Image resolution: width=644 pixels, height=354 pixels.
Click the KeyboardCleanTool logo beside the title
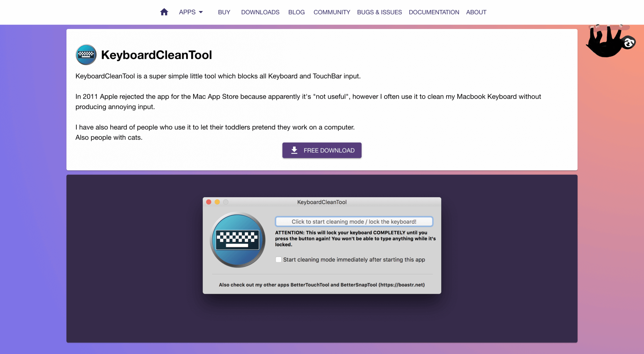(x=86, y=55)
